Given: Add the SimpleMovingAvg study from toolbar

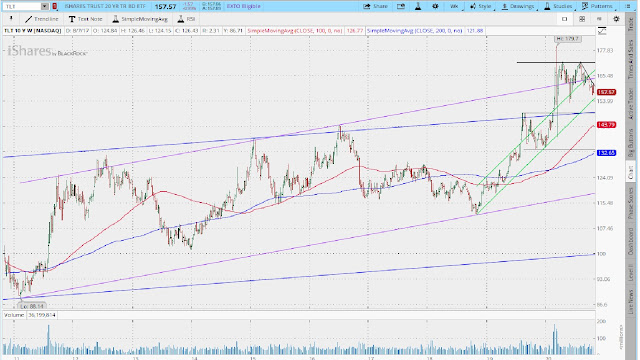Looking at the screenshot, I should [140, 19].
